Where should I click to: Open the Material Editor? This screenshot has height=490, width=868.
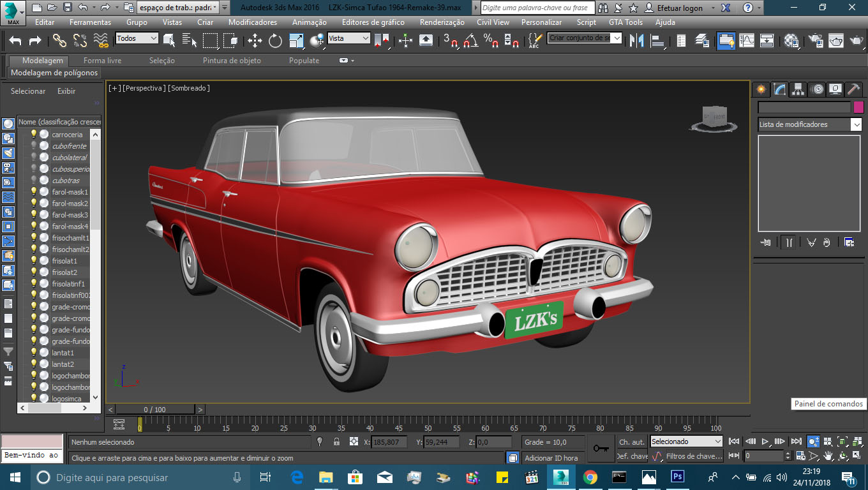pyautogui.click(x=792, y=41)
